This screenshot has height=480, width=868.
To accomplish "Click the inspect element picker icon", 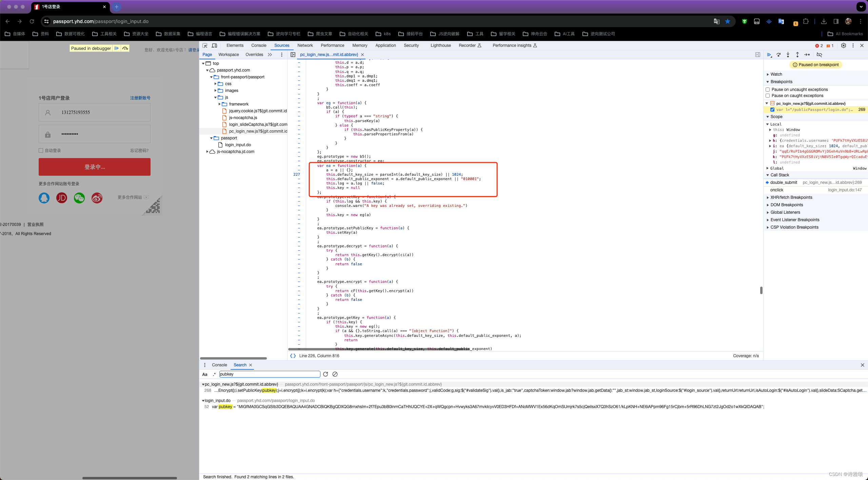I will (205, 45).
